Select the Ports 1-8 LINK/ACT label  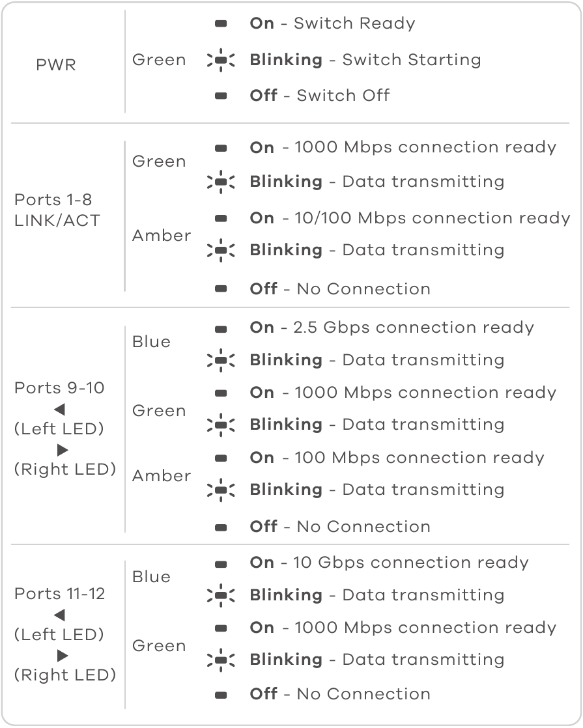(57, 210)
